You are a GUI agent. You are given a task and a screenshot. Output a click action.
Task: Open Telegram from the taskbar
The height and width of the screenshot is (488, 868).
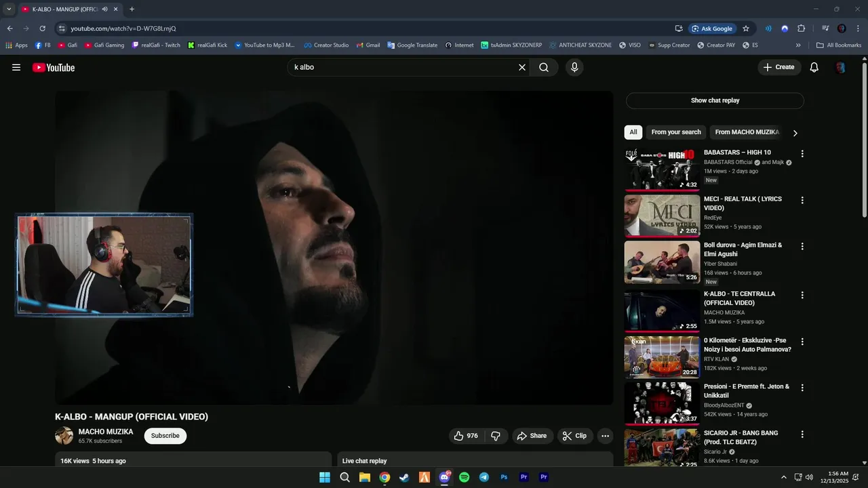484,477
